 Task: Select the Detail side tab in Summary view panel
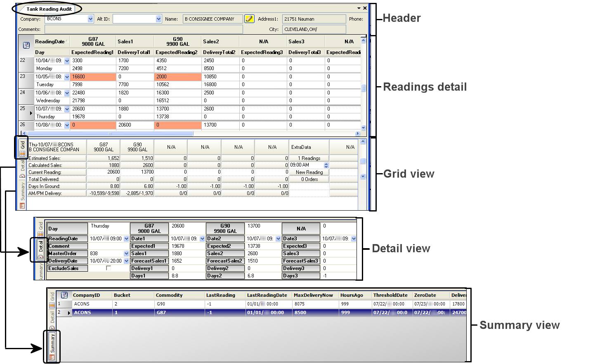tap(52, 319)
